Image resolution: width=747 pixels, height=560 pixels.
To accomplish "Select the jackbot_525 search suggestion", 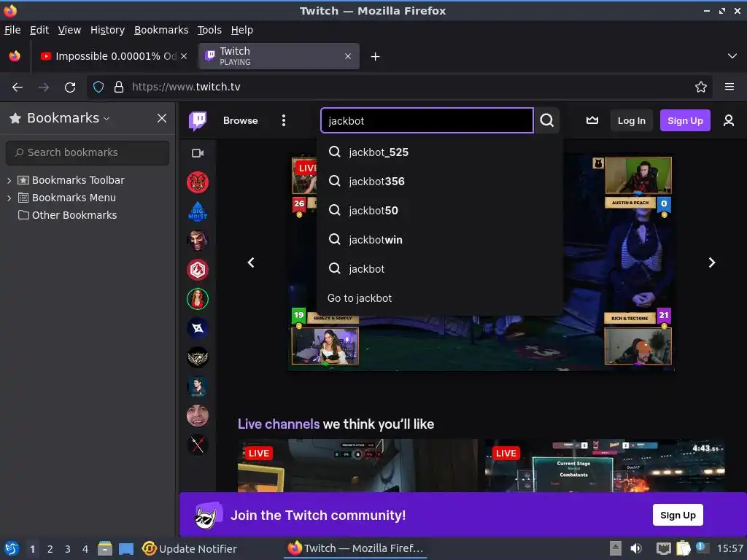I will tap(440, 152).
